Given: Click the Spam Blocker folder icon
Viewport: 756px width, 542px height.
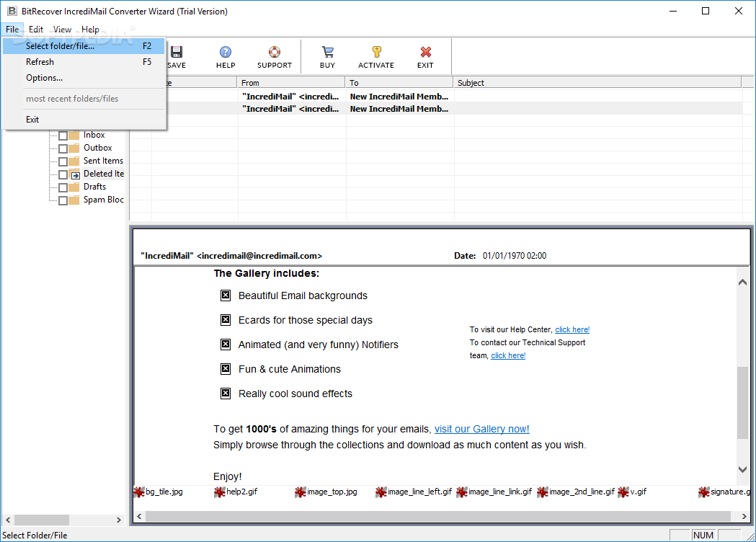Looking at the screenshot, I should tap(74, 200).
